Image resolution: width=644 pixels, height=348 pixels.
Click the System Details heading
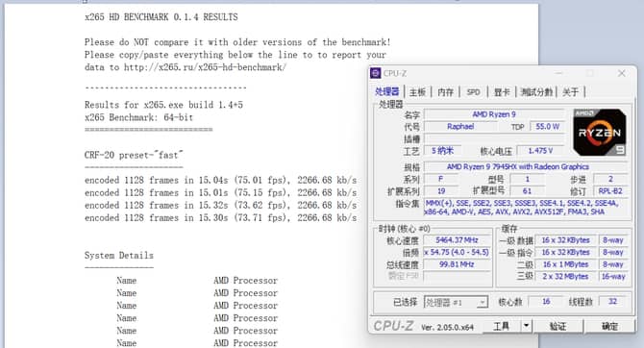pyautogui.click(x=118, y=256)
